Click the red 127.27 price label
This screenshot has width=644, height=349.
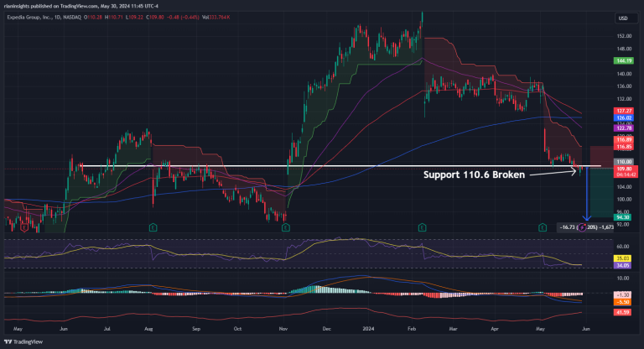623,111
